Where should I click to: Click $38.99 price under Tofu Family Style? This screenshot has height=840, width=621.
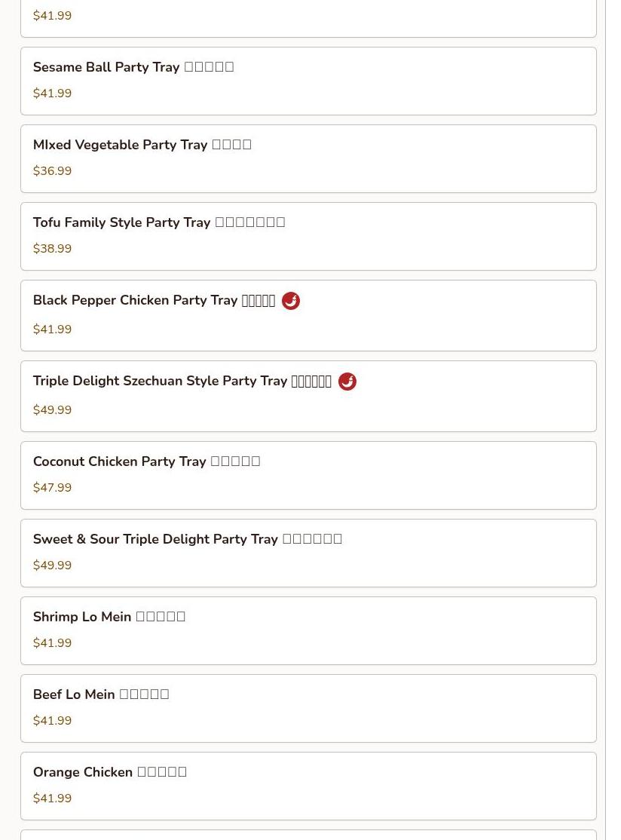[52, 249]
